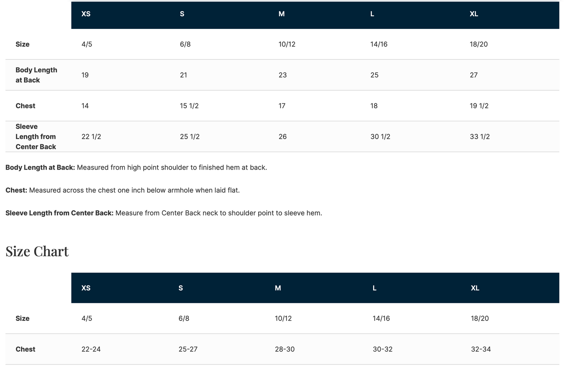Click the bold 'Body Length at Back:' note
Screen dimensions: 588x375
(40, 168)
